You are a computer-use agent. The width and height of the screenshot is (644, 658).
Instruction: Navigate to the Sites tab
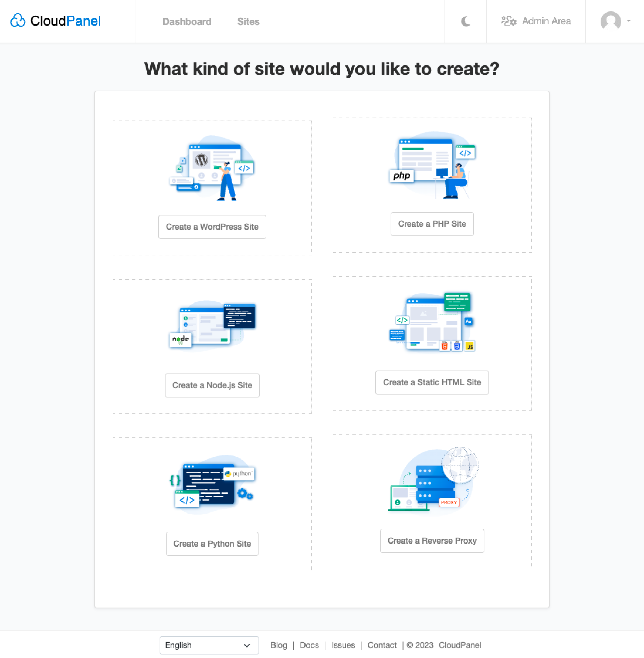click(x=249, y=21)
